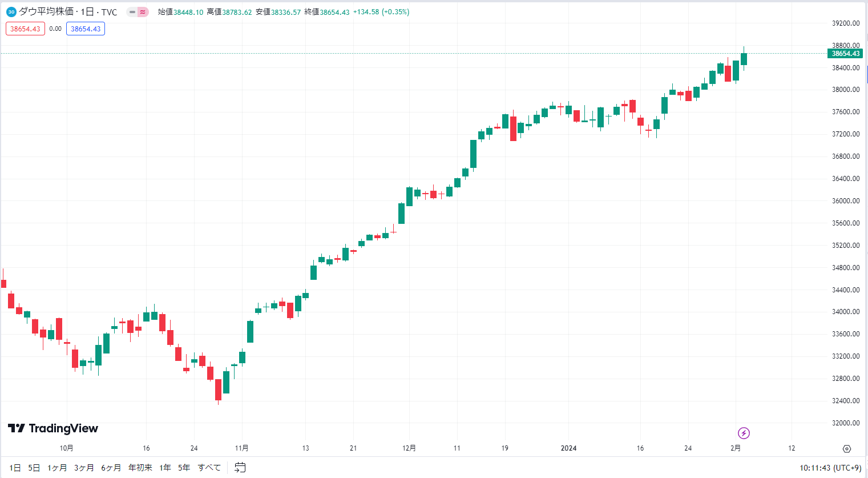Click the purple lightning event marker
This screenshot has height=478, width=868.
coord(744,433)
